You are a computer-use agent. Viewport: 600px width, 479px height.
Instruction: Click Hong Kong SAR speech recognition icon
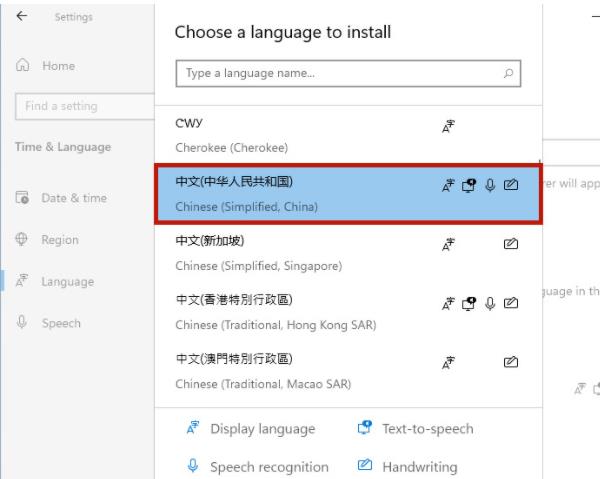coord(490,303)
